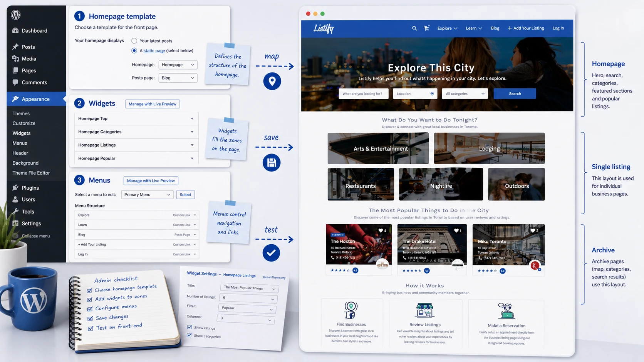The image size is (644, 362).
Task: Click the Settings icon in sidebar
Action: [x=15, y=223]
